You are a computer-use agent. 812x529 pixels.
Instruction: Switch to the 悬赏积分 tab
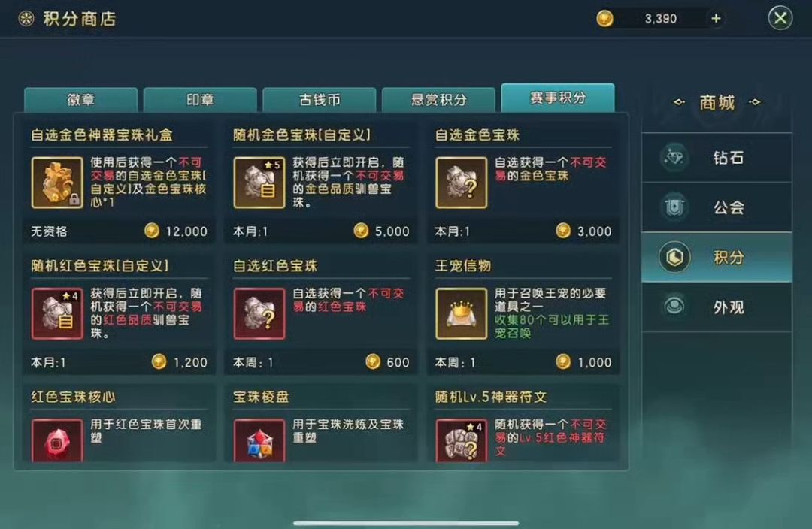[x=438, y=99]
